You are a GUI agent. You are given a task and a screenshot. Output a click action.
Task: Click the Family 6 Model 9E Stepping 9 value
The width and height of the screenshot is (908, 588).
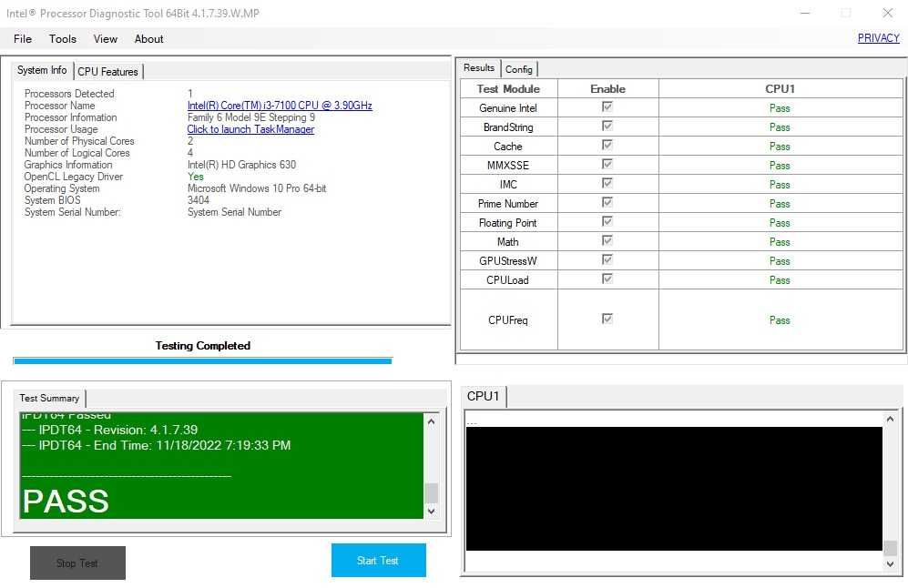251,117
